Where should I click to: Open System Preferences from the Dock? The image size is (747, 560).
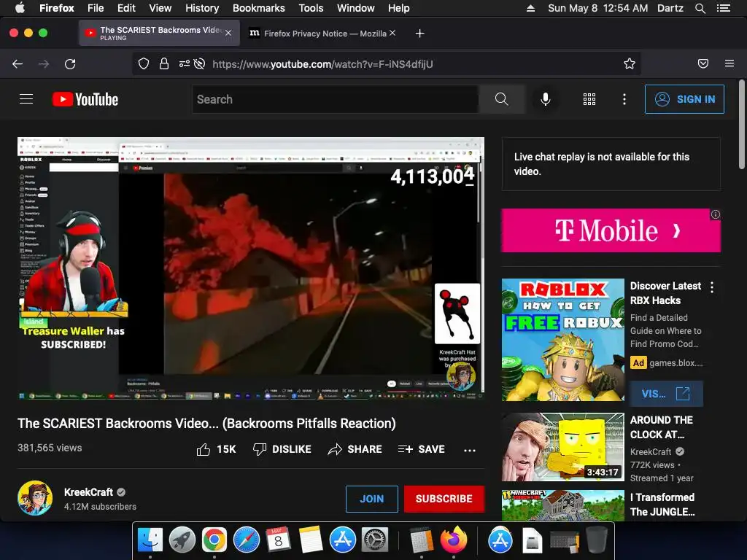[375, 540]
